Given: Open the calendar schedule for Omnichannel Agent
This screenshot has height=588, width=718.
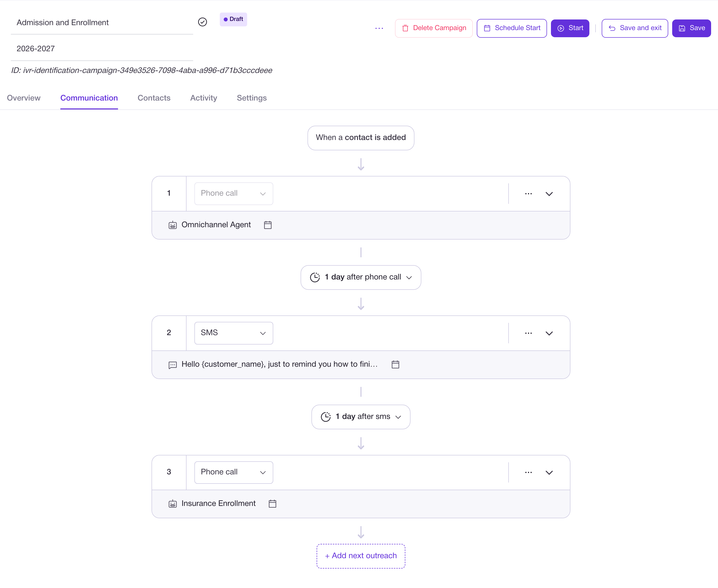Looking at the screenshot, I should pyautogui.click(x=268, y=225).
